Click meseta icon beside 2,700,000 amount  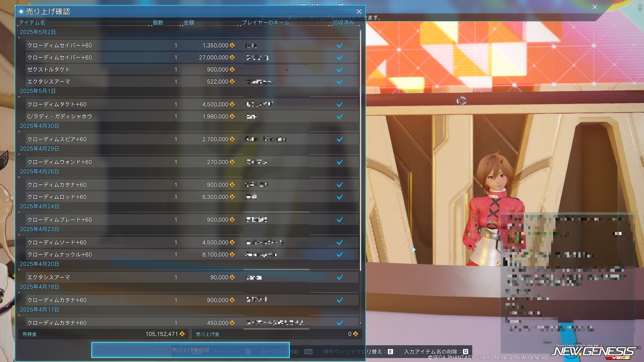[232, 139]
